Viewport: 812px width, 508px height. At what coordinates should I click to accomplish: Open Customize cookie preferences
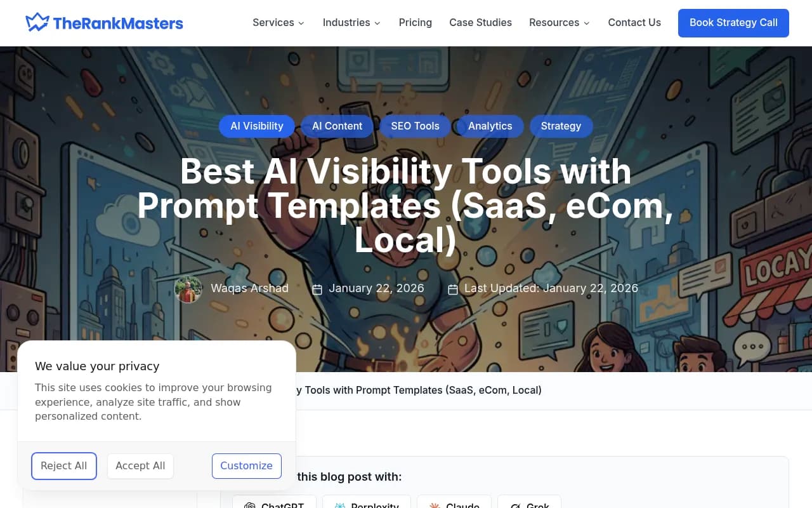[x=246, y=465]
